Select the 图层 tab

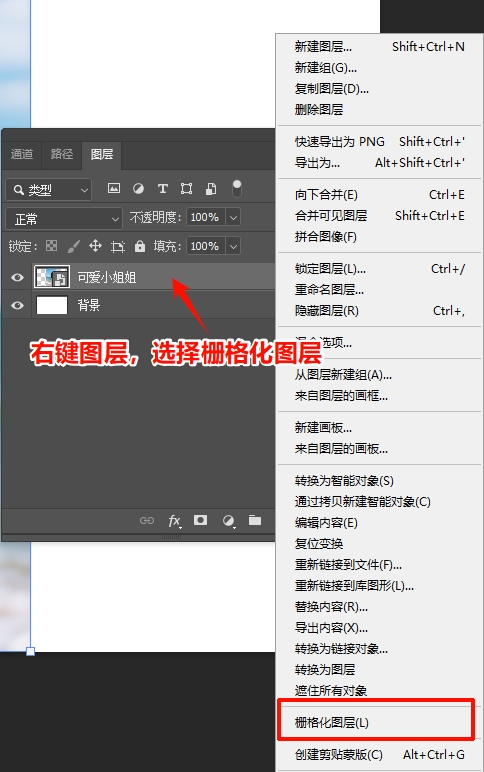tap(102, 155)
